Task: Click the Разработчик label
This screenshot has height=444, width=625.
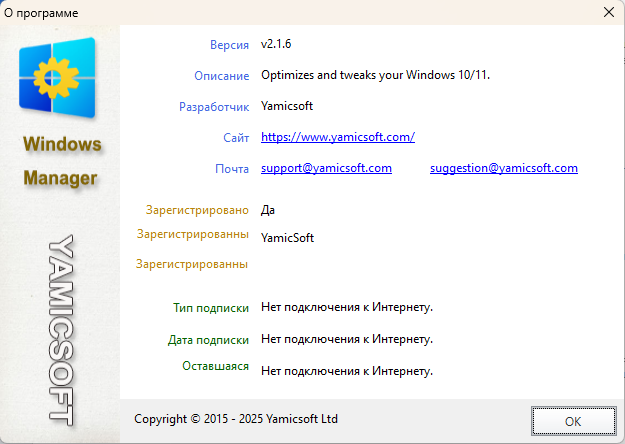Action: 214,106
